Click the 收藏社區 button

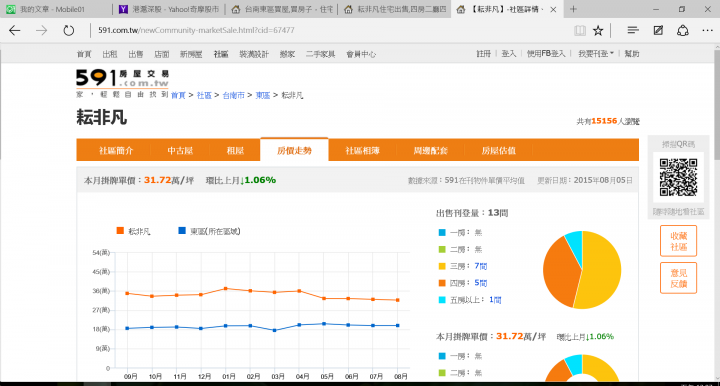[678, 241]
